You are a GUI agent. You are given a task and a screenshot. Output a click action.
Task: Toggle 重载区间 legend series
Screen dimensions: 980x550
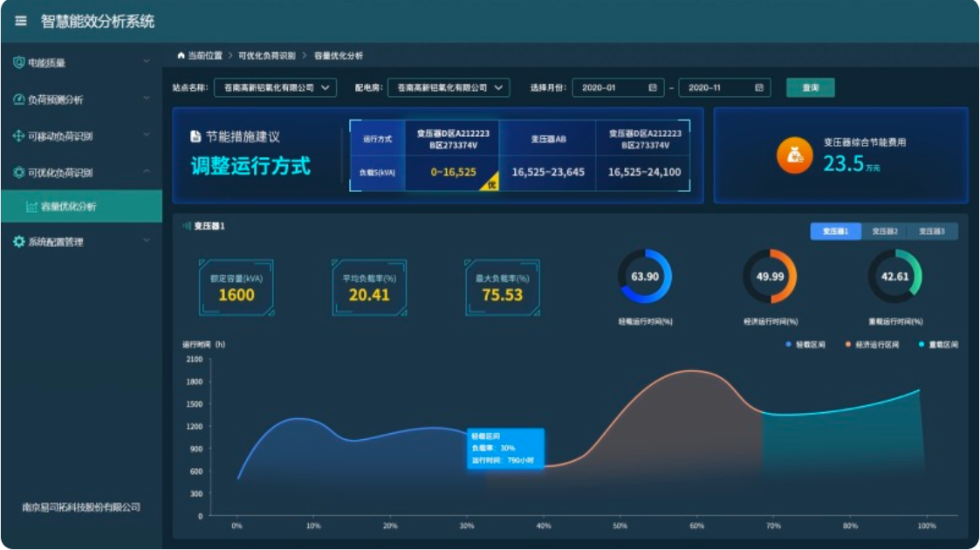(938, 344)
